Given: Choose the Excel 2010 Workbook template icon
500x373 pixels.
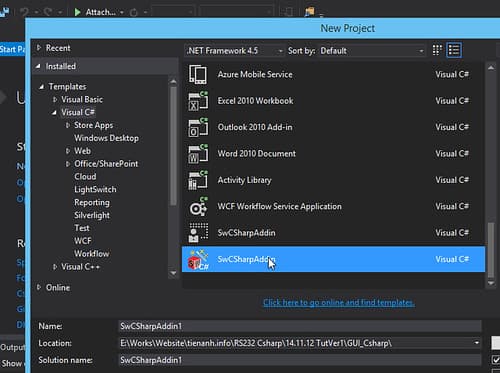Looking at the screenshot, I should tap(198, 101).
